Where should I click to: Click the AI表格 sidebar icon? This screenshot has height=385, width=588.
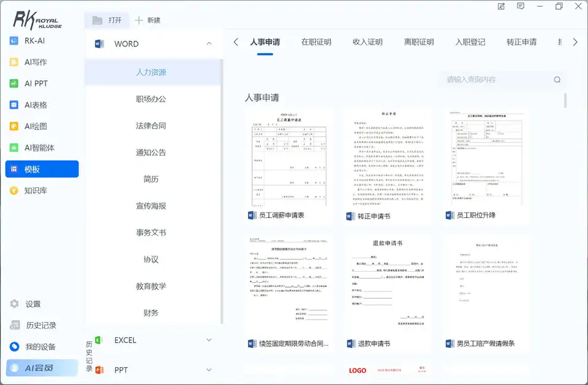click(14, 105)
